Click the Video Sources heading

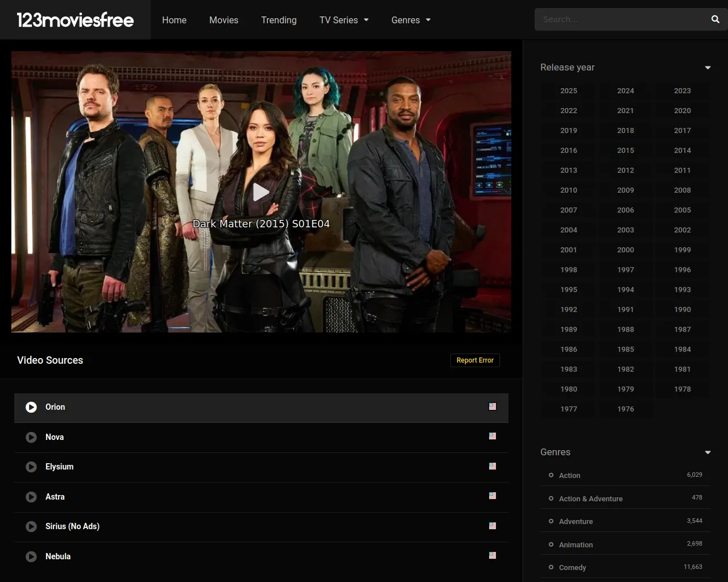(50, 360)
